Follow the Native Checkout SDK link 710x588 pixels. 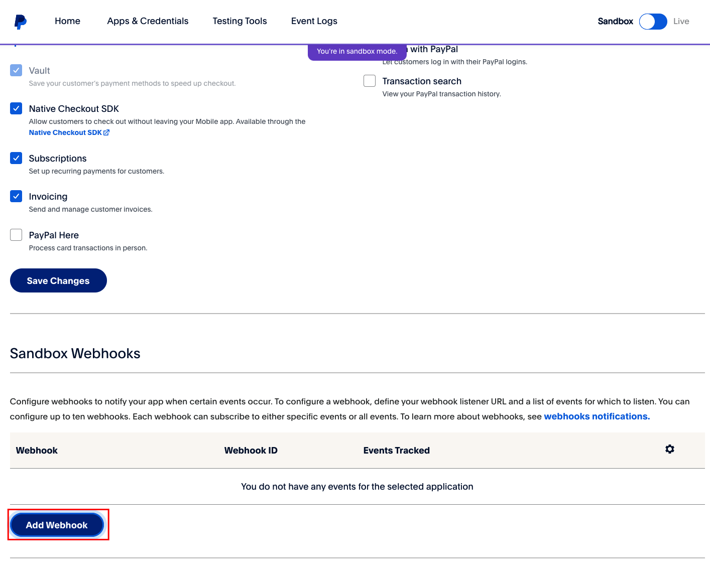pyautogui.click(x=65, y=132)
